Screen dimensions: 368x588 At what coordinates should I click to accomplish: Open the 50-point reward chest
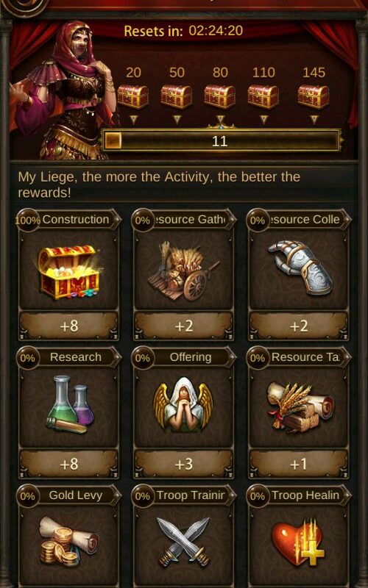point(177,97)
